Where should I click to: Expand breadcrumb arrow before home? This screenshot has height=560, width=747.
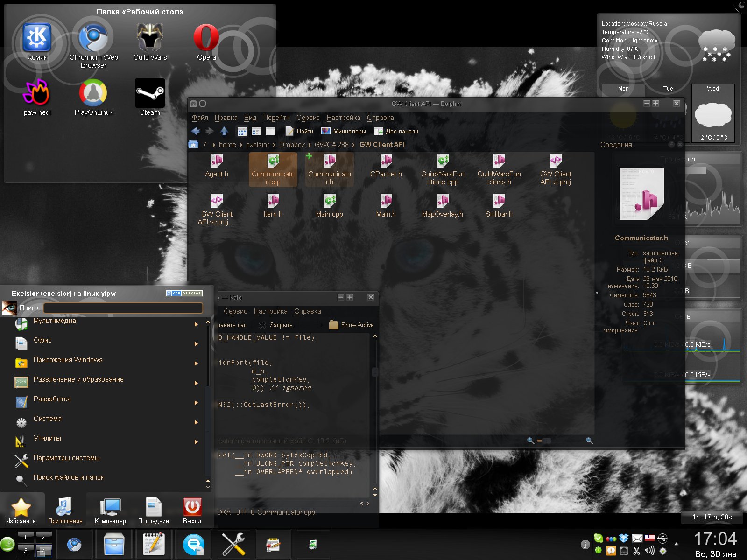(214, 145)
